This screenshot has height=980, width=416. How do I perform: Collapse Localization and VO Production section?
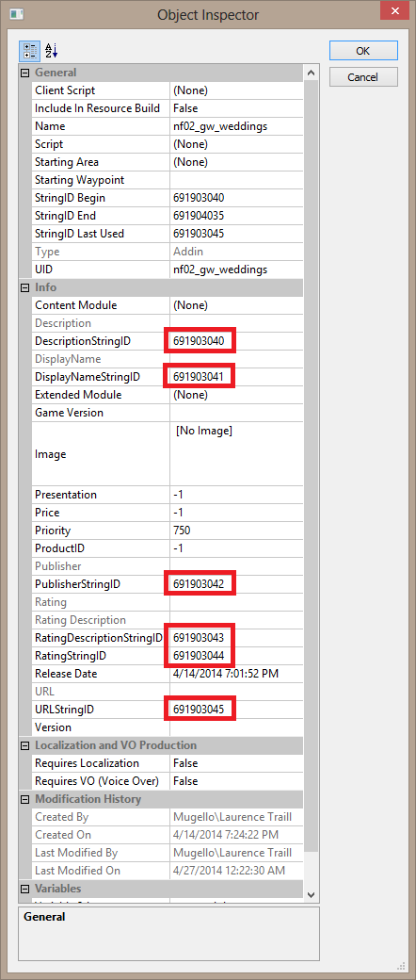click(x=25, y=745)
